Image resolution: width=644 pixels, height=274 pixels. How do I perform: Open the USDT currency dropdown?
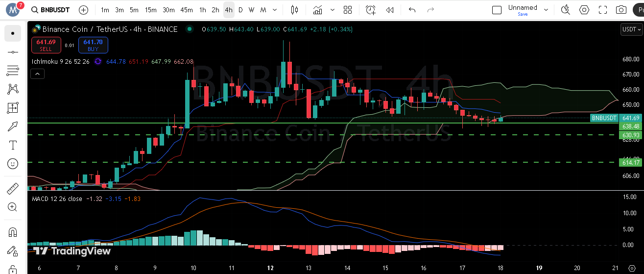[x=631, y=29]
